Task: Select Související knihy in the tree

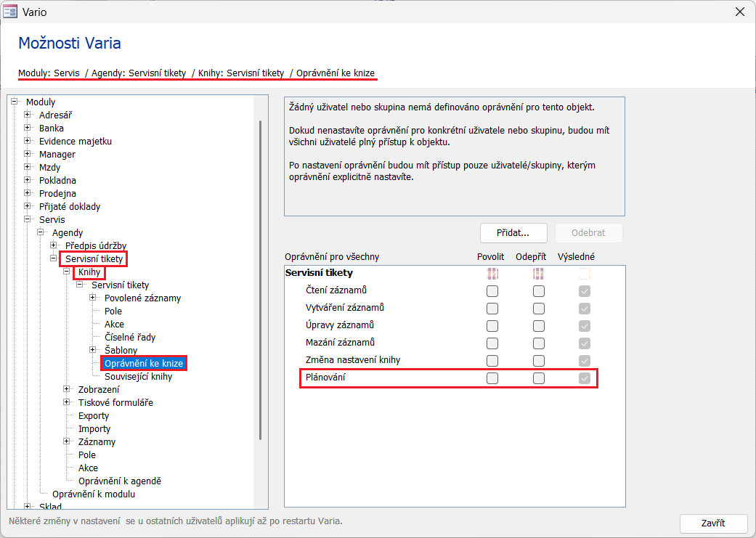Action: 138,377
